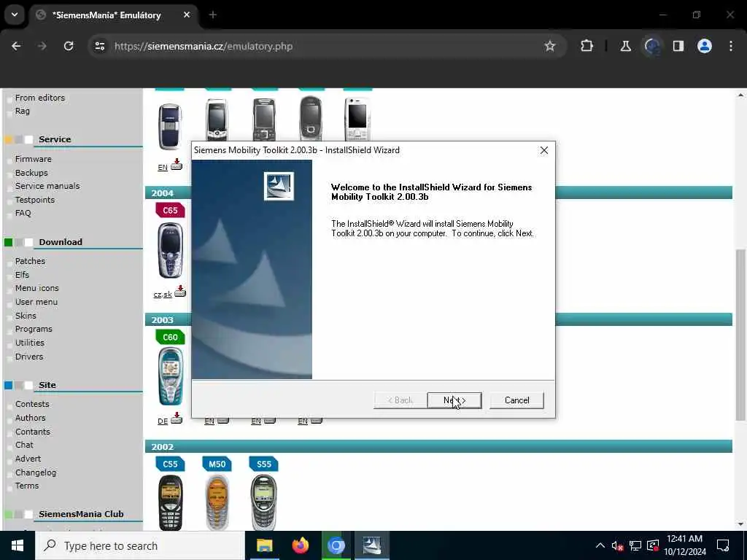Open the Elfs download link

(22, 275)
